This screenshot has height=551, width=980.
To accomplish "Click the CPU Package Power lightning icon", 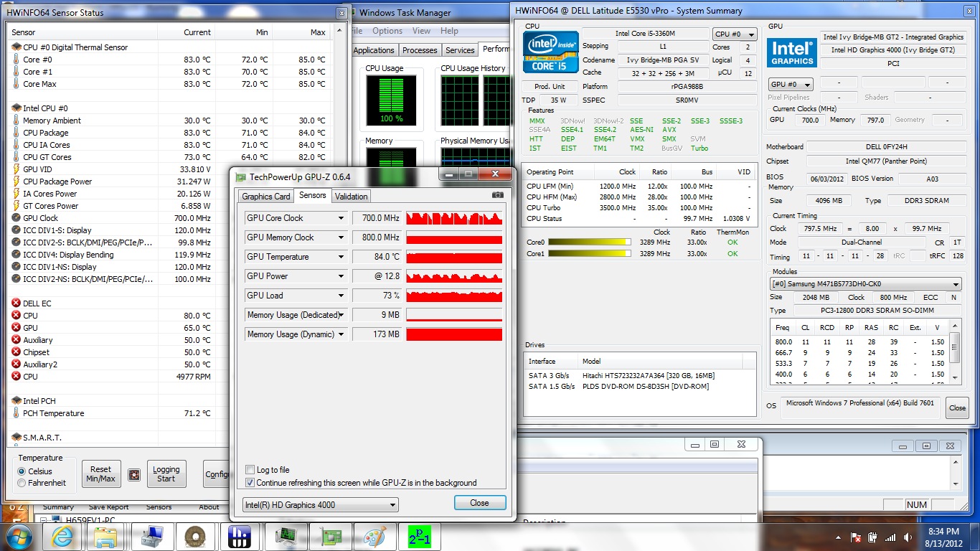I will [x=17, y=182].
